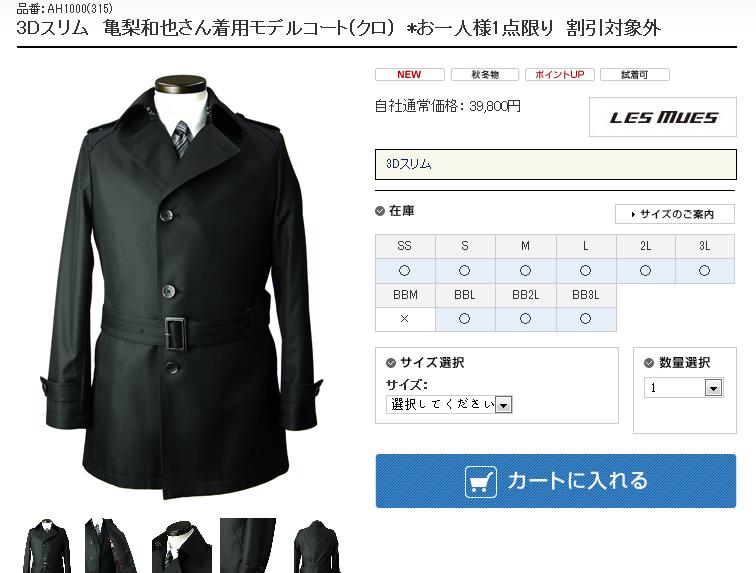This screenshot has height=573, width=756.
Task: Click the ポイントUP badge
Action: (559, 75)
